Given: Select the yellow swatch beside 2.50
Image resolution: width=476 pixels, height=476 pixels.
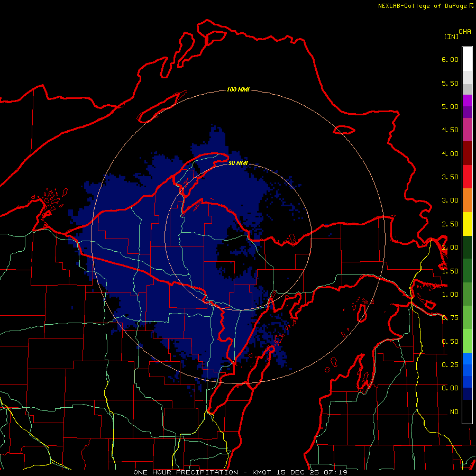Looking at the screenshot, I should (467, 224).
